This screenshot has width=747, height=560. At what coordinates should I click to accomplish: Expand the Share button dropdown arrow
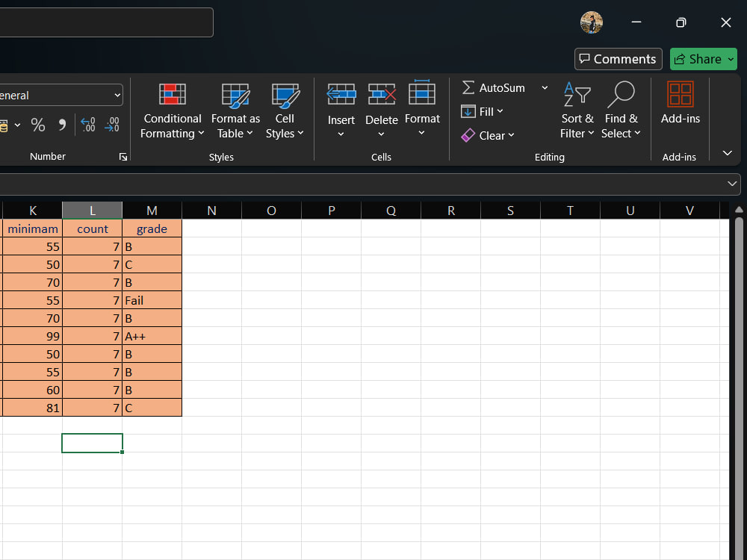click(731, 59)
